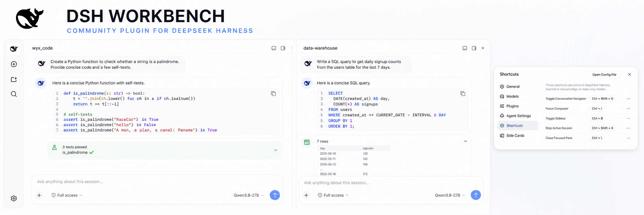Focus data-warehouse Ask anything input field
644x215 pixels.
(391, 183)
